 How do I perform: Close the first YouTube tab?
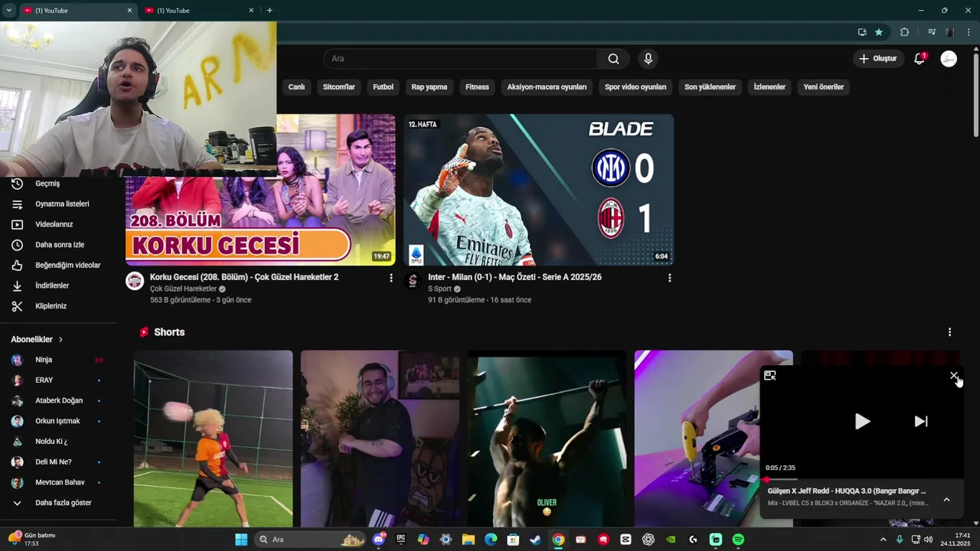click(x=129, y=11)
